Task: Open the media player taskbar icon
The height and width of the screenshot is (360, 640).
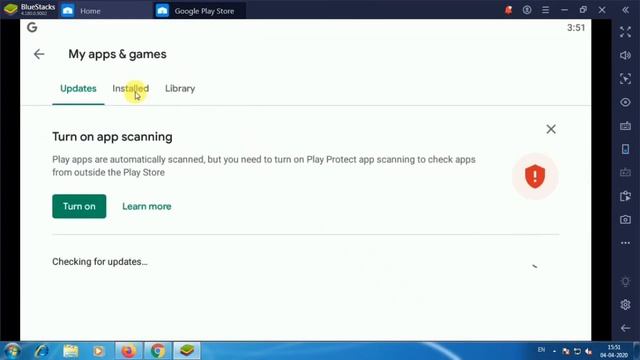Action: tap(98, 351)
